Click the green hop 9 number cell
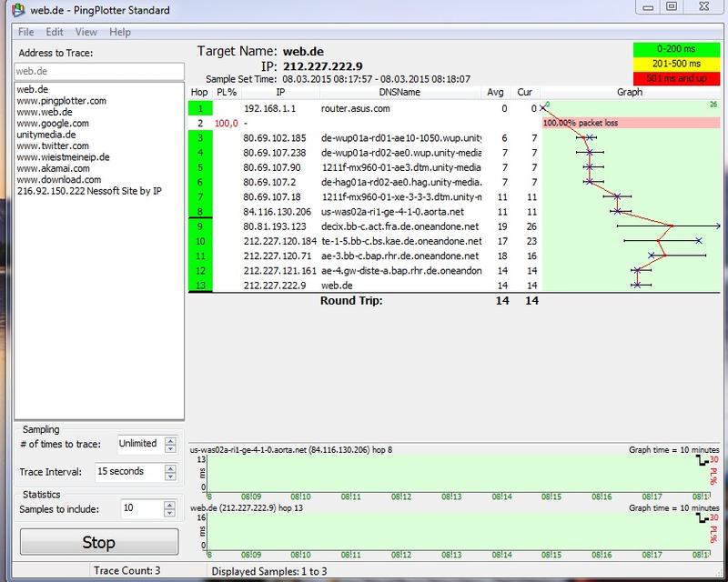This screenshot has width=728, height=582. 199,226
